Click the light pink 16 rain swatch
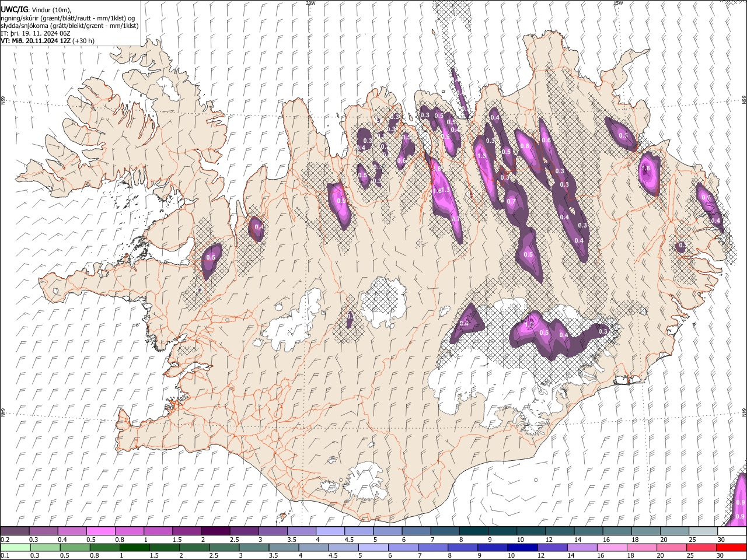This screenshot has height=560, width=747. (612, 547)
